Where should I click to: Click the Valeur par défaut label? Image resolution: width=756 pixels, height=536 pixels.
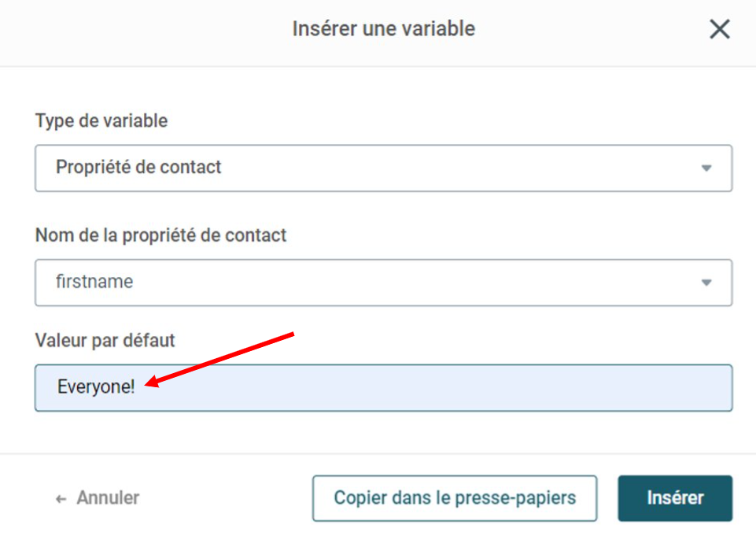point(105,341)
